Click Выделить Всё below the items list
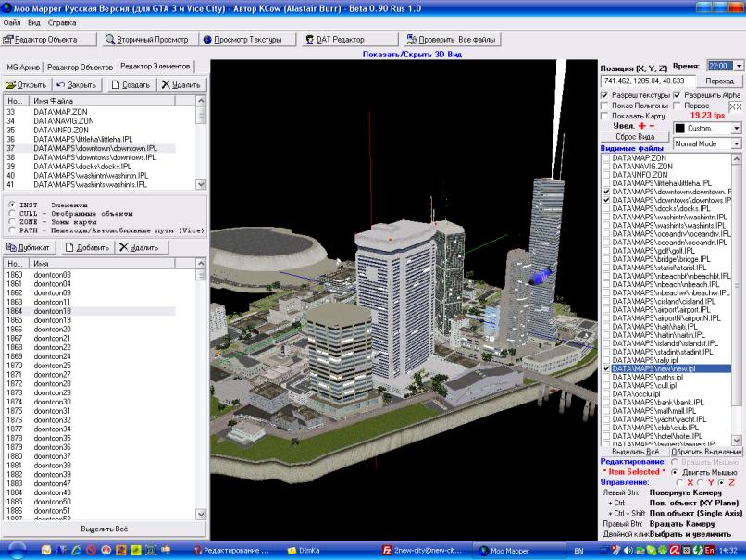This screenshot has width=746, height=560. click(x=105, y=529)
